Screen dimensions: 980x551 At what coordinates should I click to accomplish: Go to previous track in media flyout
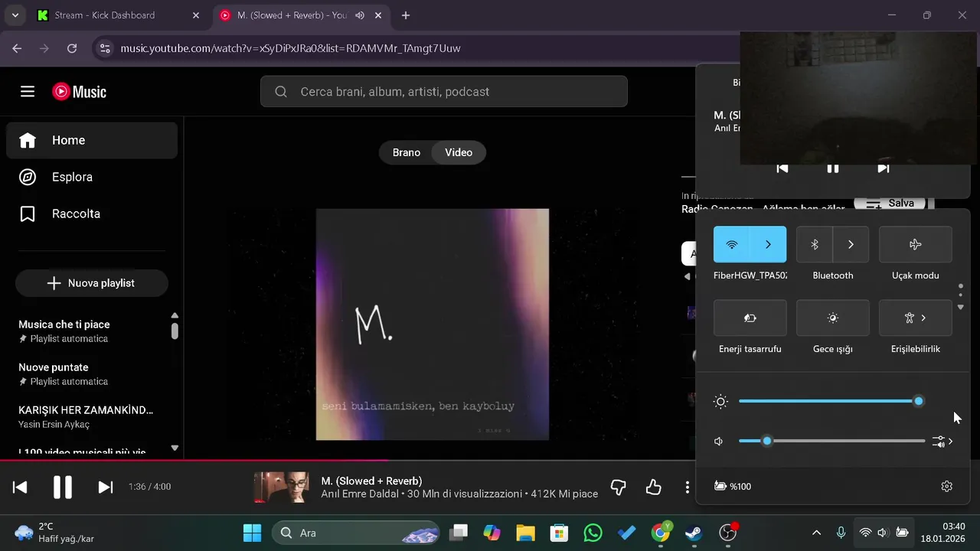tap(782, 168)
